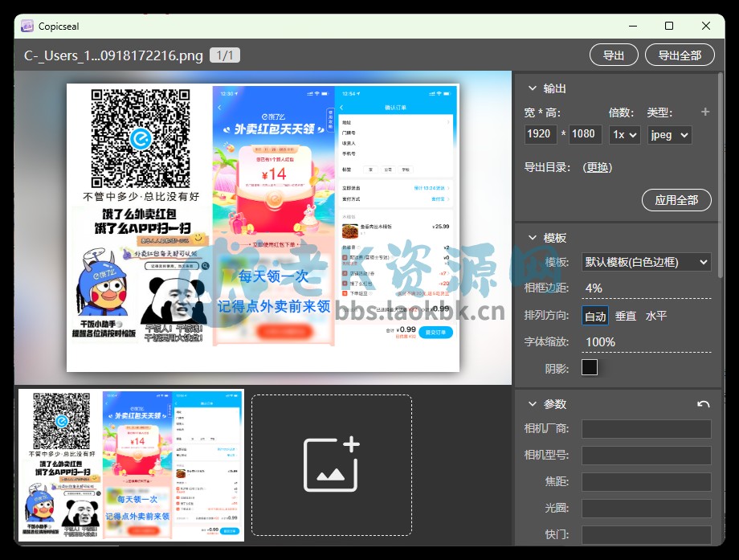Open the 默认模板(白色边框) template dropdown
Image resolution: width=739 pixels, height=560 pixels.
646,262
